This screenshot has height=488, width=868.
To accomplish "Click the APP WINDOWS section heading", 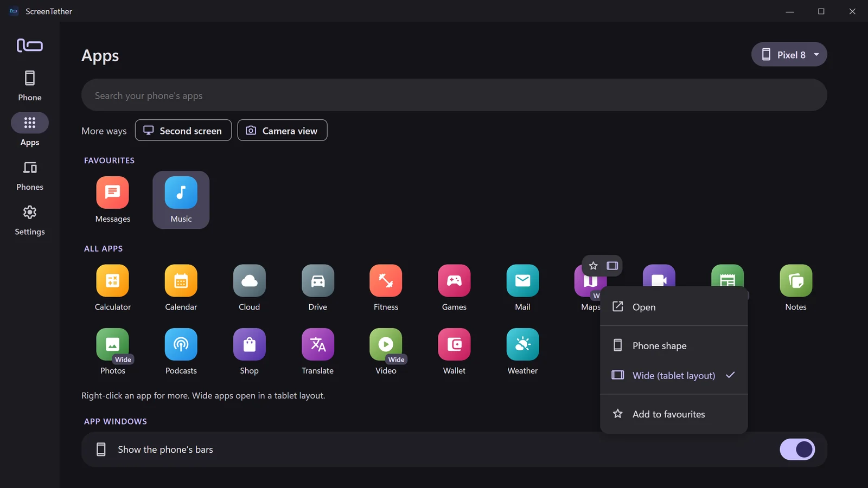I will (116, 421).
